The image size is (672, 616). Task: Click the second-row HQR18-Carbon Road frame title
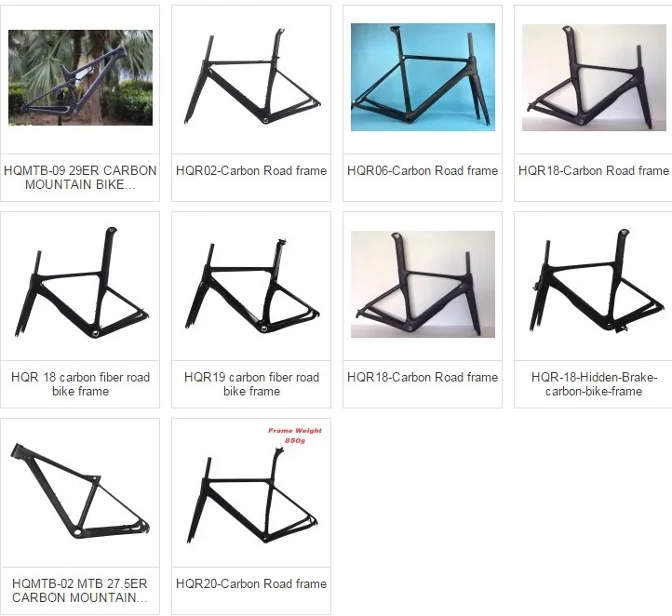pos(423,377)
